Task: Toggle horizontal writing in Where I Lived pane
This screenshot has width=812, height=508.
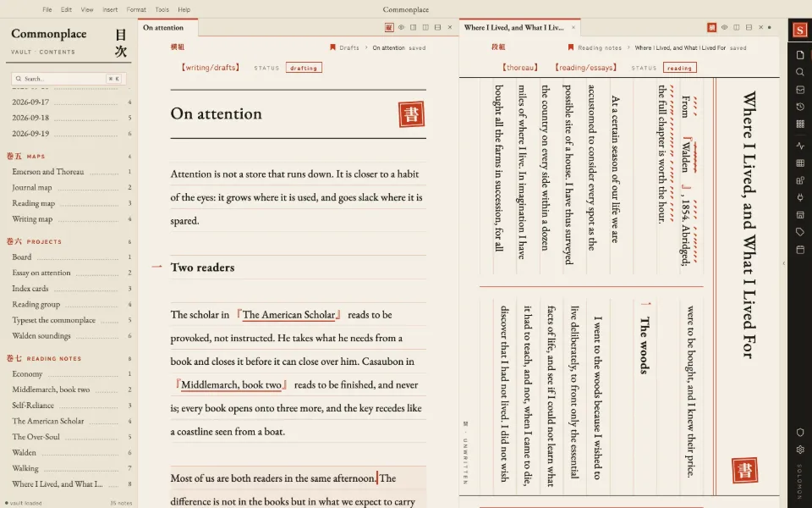Action: [712, 27]
